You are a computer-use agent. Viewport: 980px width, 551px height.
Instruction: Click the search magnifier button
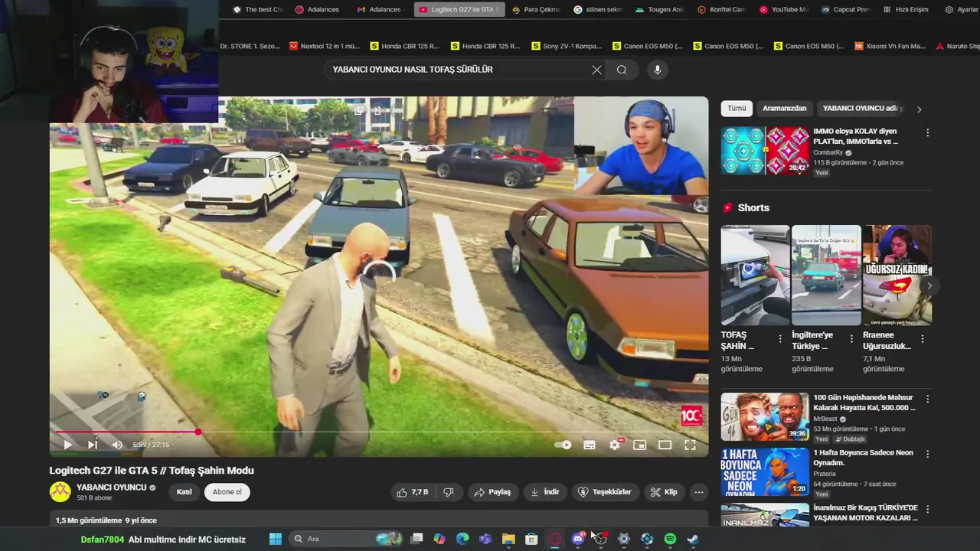[x=622, y=70]
